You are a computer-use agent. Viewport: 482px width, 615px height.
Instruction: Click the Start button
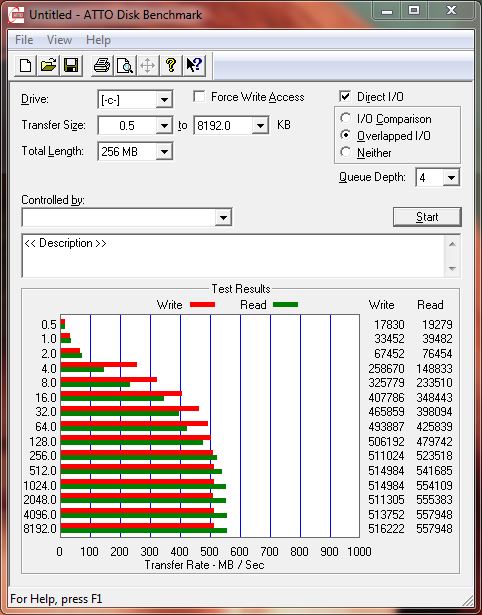point(427,217)
